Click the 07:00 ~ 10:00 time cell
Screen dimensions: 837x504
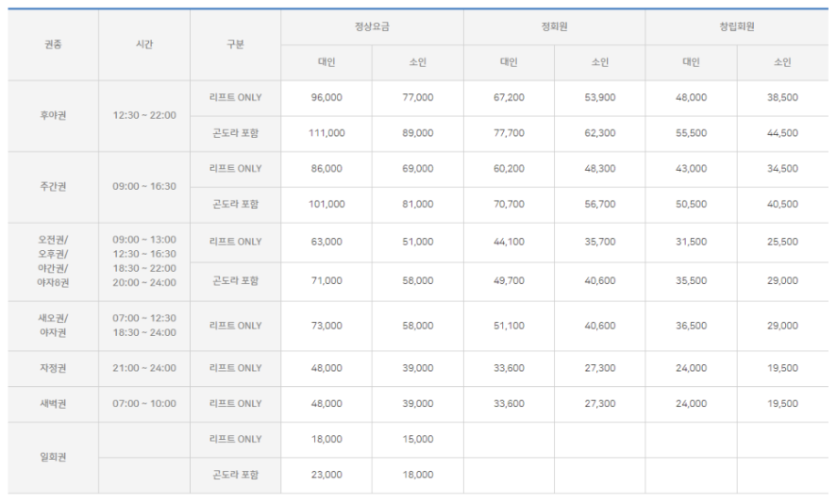144,404
